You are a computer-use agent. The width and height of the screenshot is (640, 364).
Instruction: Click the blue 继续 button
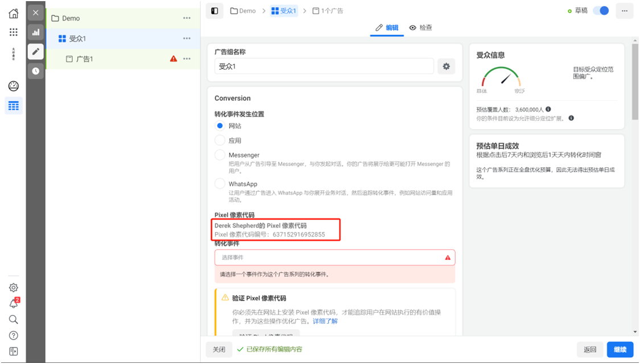pos(620,349)
